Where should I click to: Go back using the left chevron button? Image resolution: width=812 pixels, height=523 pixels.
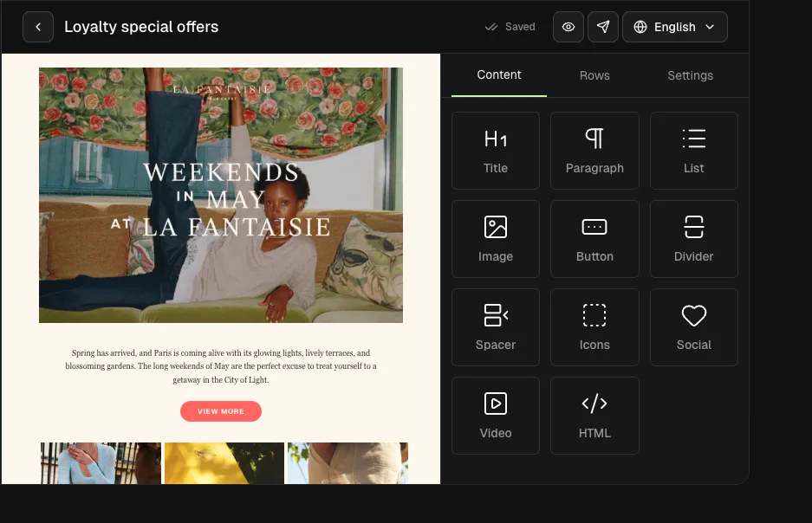pos(38,27)
